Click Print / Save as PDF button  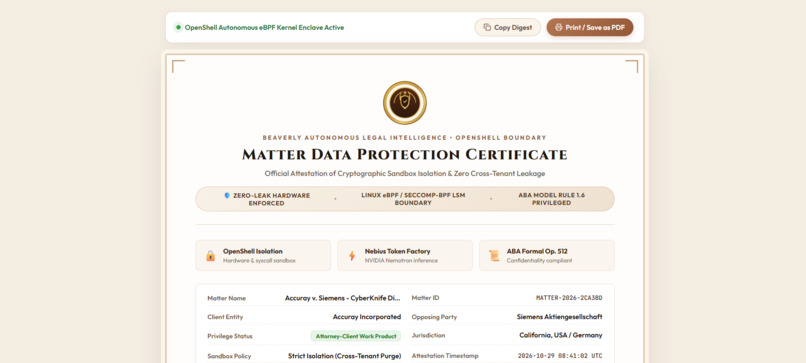tap(590, 27)
